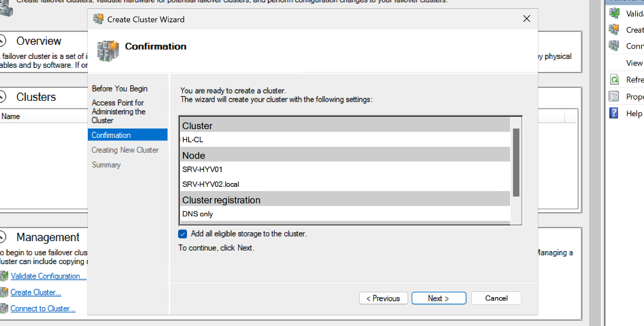Cancel the Create Cluster Wizard
This screenshot has width=644, height=326.
tap(496, 298)
